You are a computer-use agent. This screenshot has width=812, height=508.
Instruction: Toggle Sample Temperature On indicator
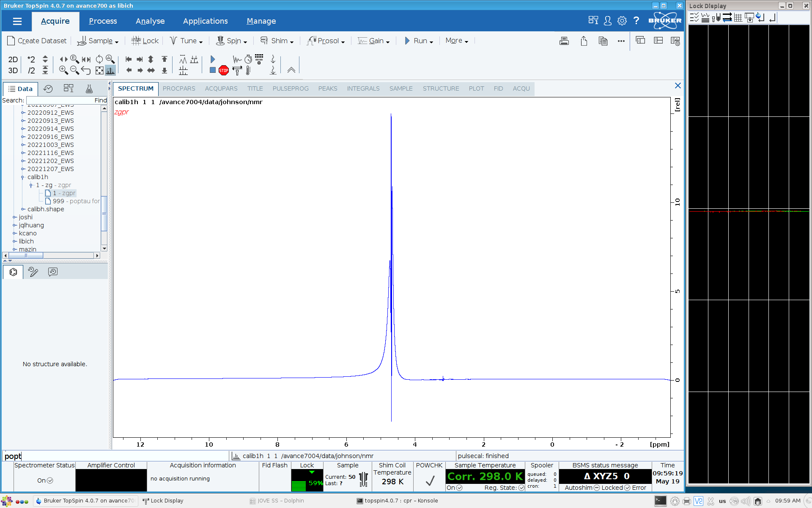(x=459, y=488)
